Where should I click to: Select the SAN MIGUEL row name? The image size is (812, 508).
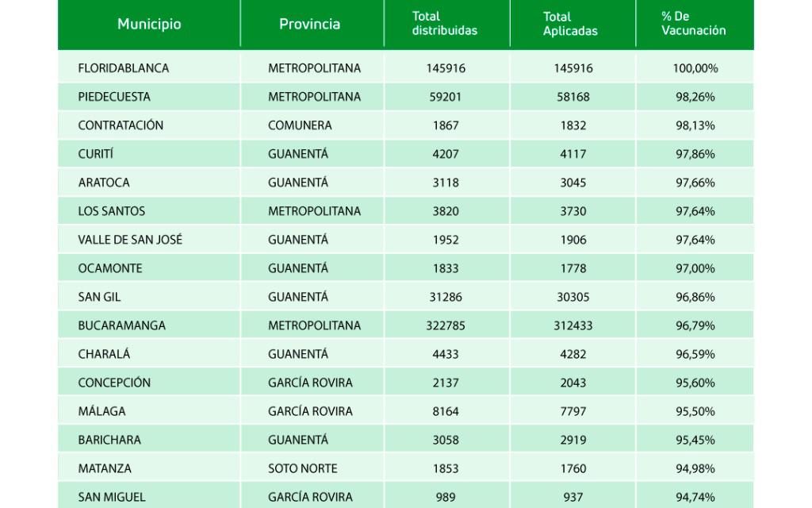pyautogui.click(x=112, y=497)
